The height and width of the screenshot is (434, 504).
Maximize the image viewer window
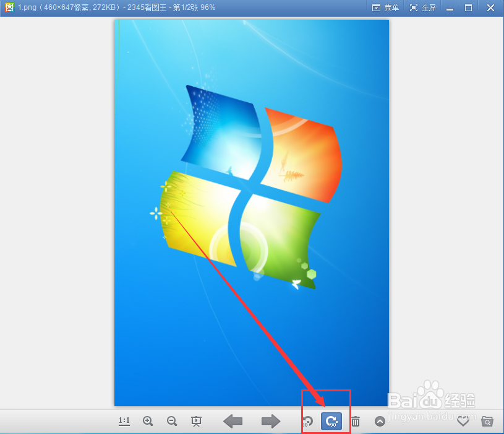click(x=468, y=7)
